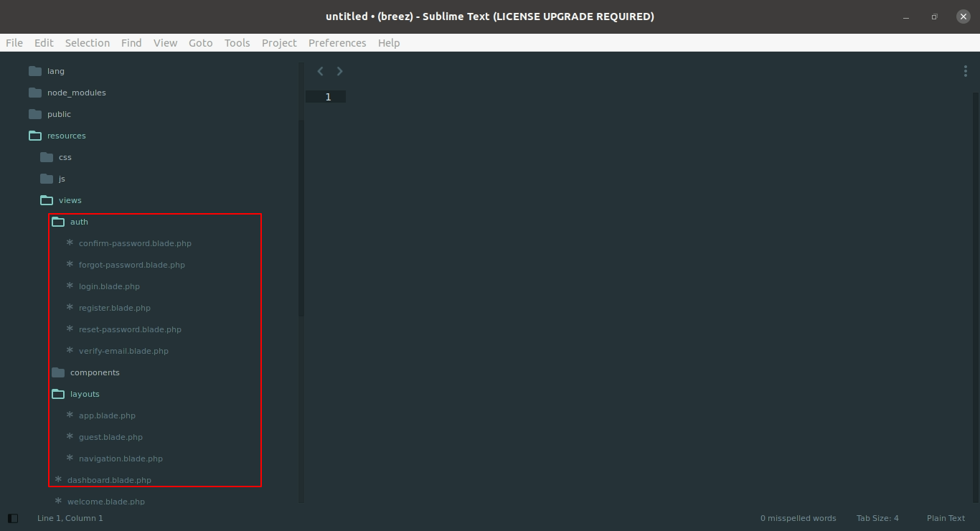Toggle the sidebar using status bar icon
Screen dimensions: 980x531
(12, 518)
